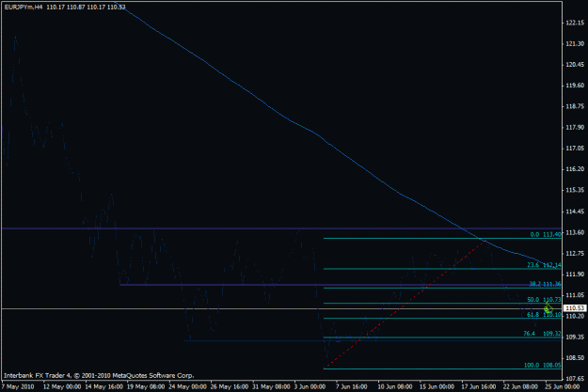Select the purple horizontal line near 111.45

point(341,285)
